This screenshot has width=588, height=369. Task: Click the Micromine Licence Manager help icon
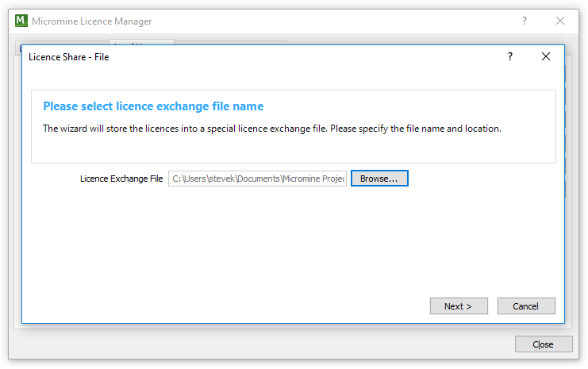coord(525,21)
